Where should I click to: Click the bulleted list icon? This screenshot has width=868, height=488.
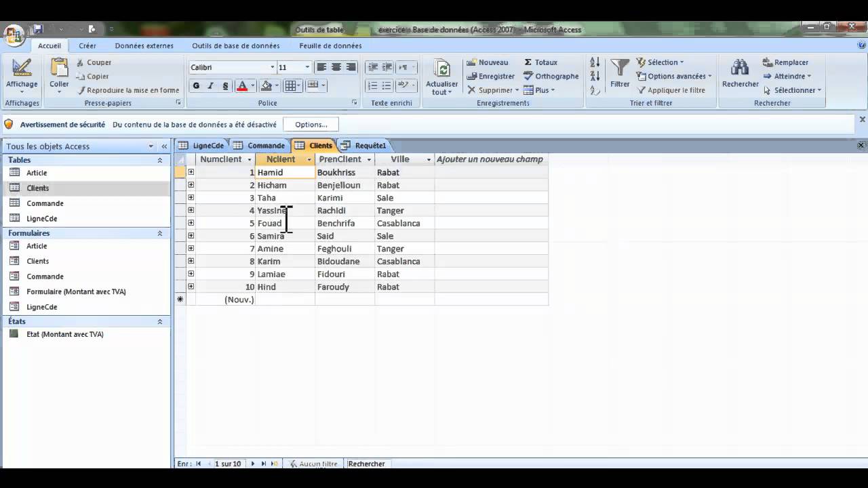pos(387,86)
